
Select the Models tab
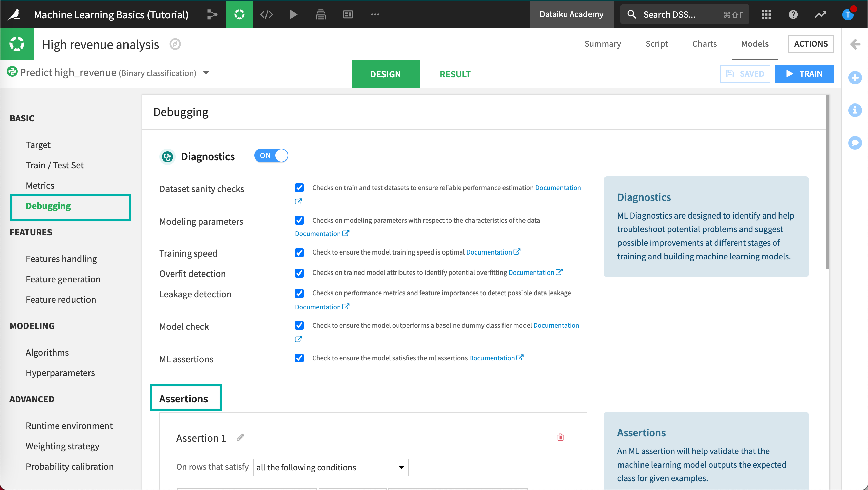click(x=754, y=43)
